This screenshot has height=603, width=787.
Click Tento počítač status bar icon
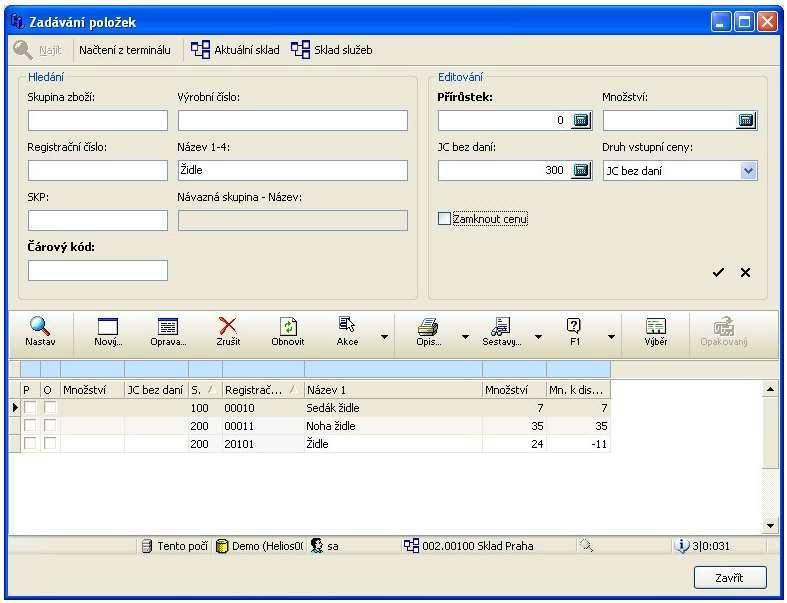(147, 546)
